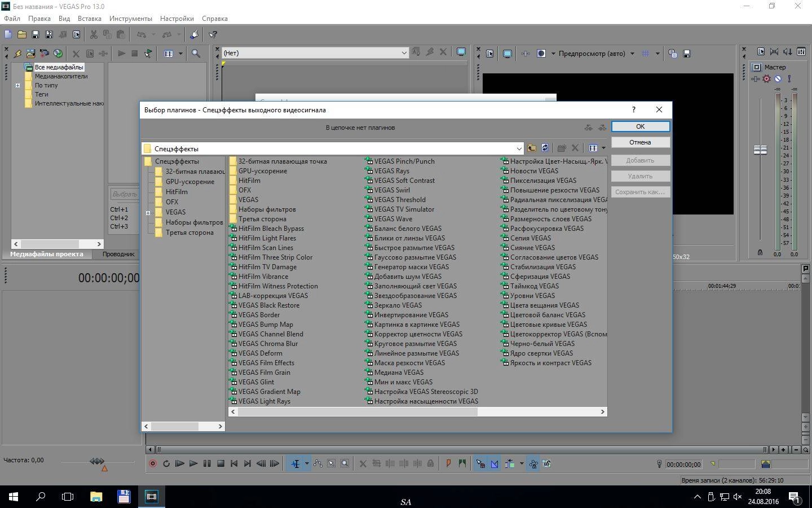
Task: Click Video Preview on External Monitor icon
Action: (507, 54)
